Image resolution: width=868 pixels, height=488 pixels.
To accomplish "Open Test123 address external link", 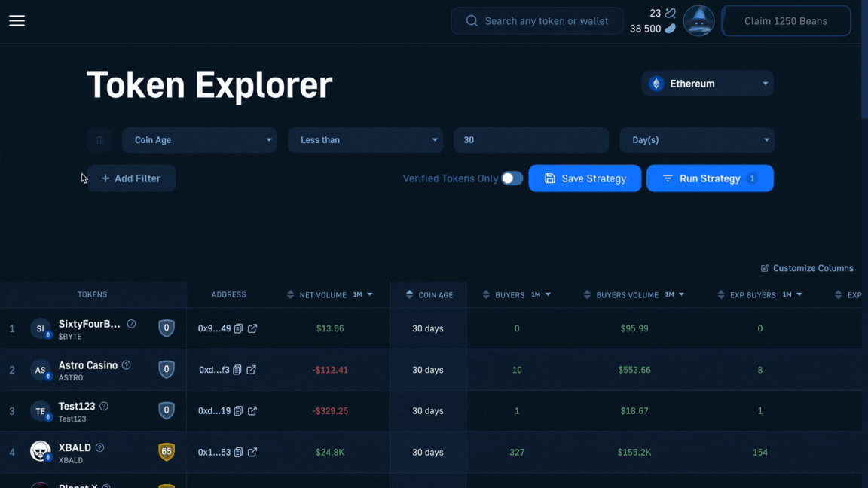I will [252, 411].
